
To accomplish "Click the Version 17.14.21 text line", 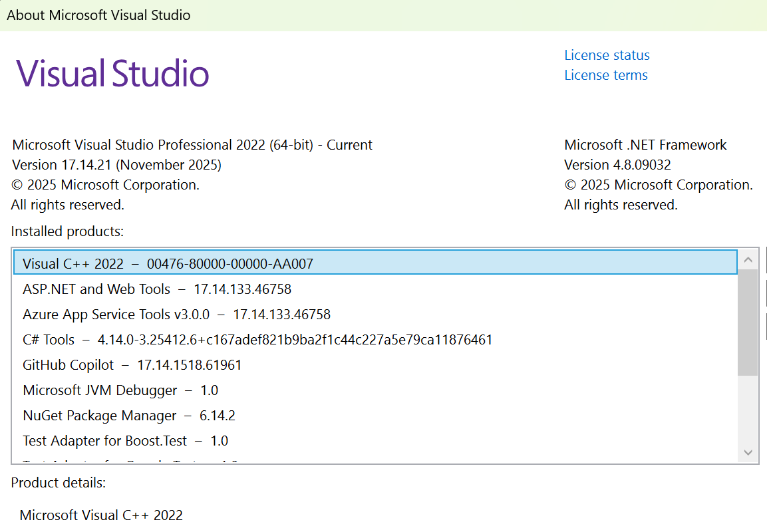I will pyautogui.click(x=116, y=164).
